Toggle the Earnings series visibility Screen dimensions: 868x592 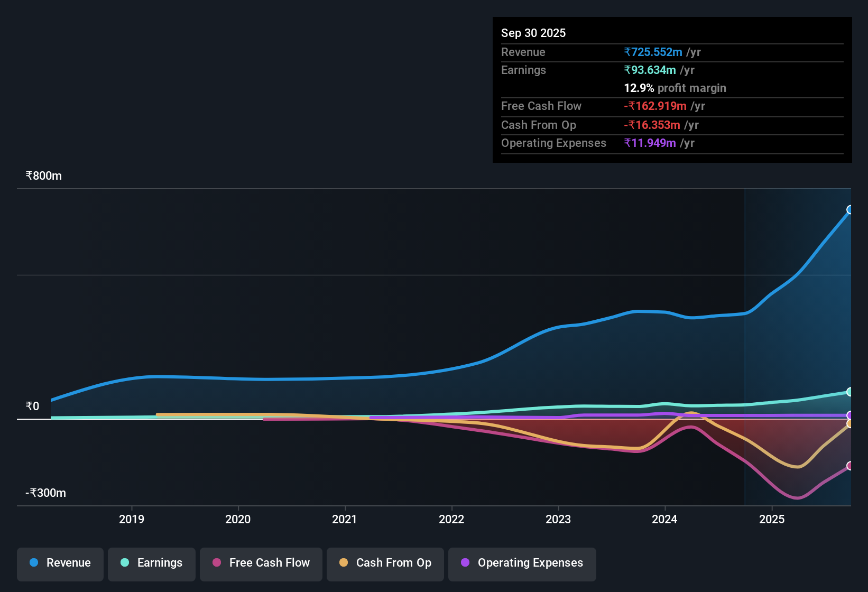tap(152, 563)
